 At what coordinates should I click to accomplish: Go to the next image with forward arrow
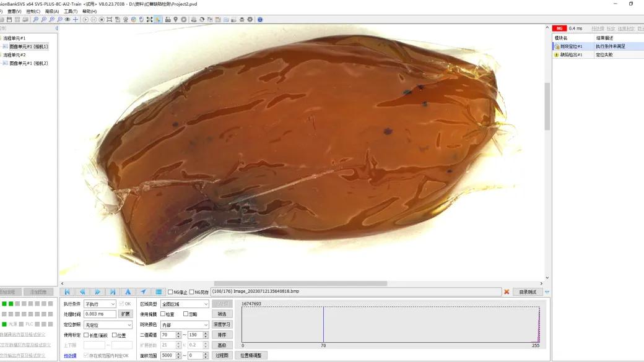97,292
